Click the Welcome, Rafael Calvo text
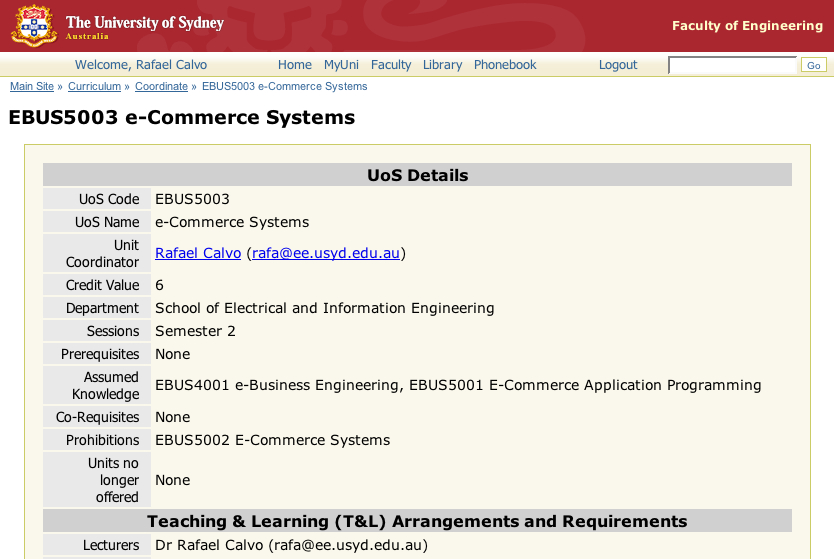Viewport: 834px width, 559px height. point(141,65)
